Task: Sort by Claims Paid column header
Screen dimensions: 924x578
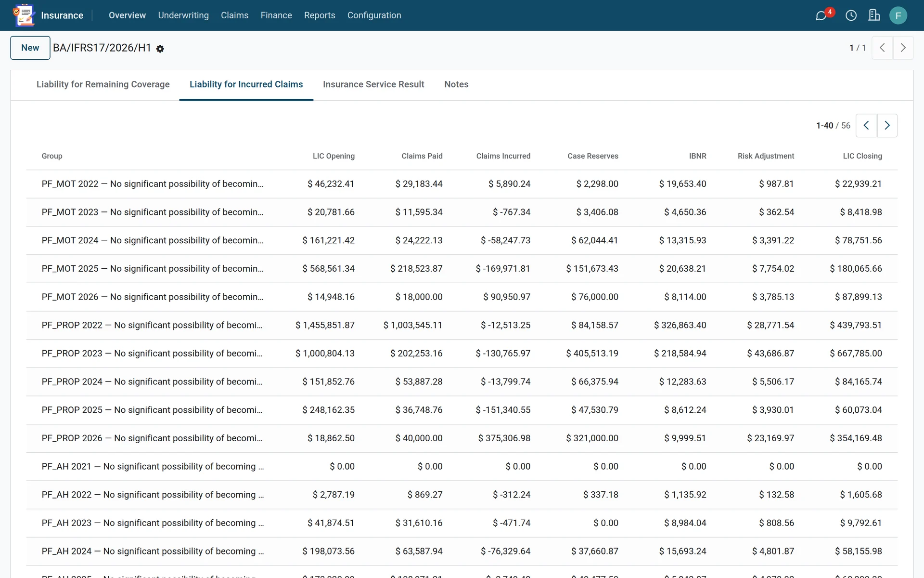Action: click(422, 156)
